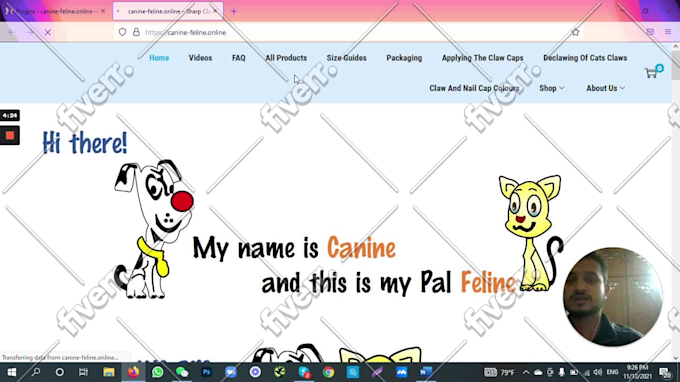Viewport: 680px width, 382px height.
Task: Click the Canine dog cartoon image
Action: 154,229
